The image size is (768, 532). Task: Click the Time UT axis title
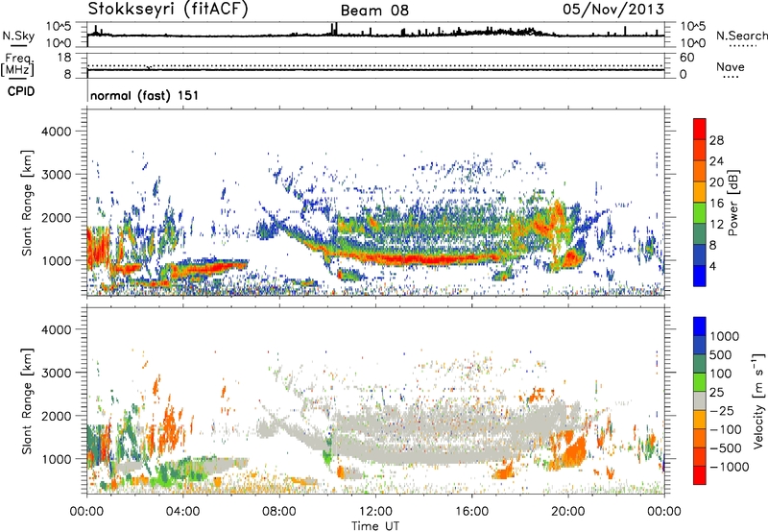pyautogui.click(x=375, y=526)
